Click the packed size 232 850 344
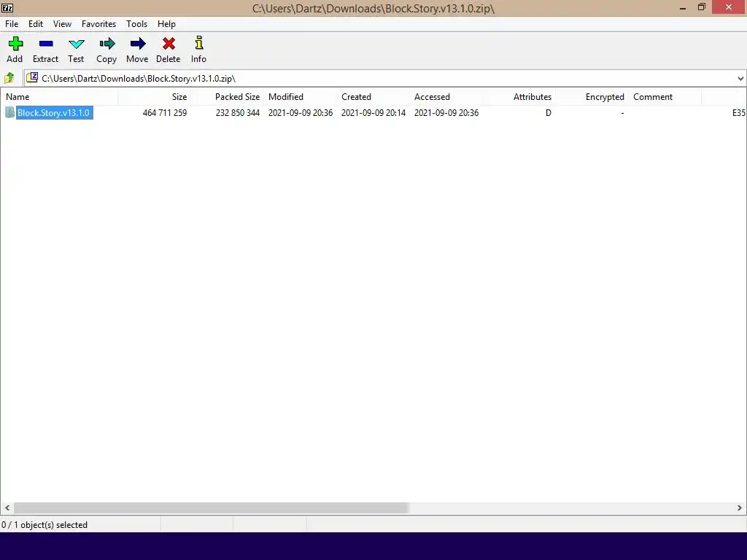The width and height of the screenshot is (747, 560). (x=238, y=113)
